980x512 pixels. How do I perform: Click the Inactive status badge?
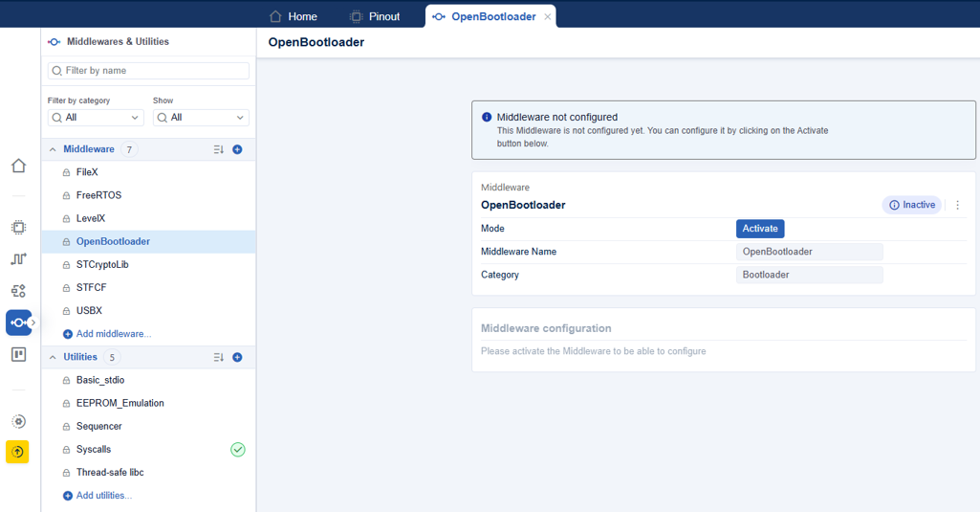pyautogui.click(x=912, y=205)
